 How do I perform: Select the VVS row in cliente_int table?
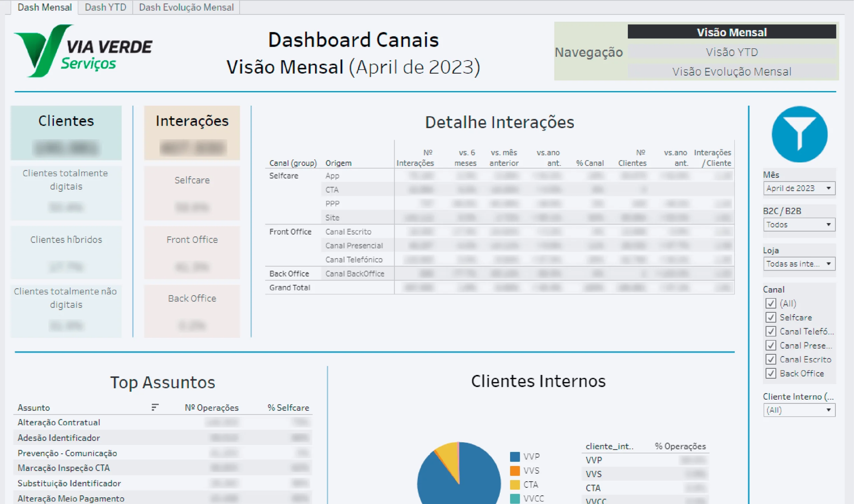646,474
